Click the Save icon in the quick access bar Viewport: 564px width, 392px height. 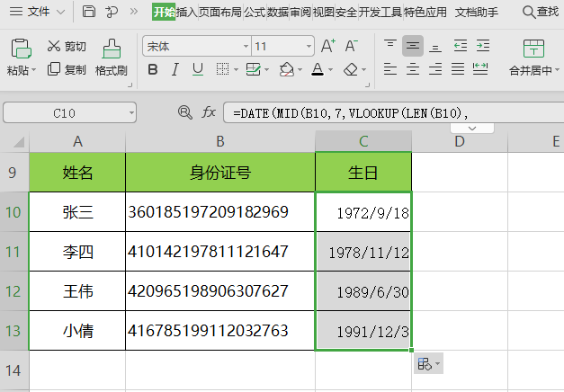(88, 12)
